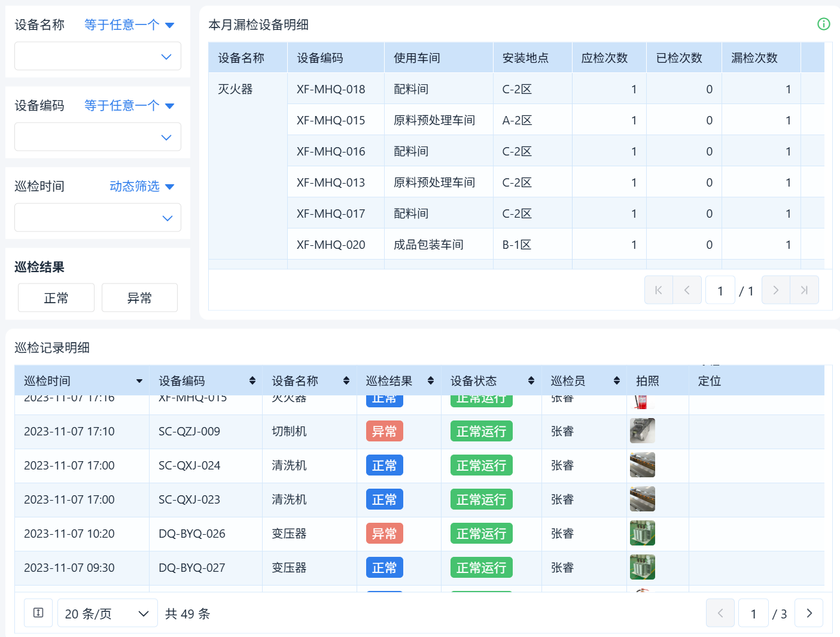Open 动态筛选 mode dropdown for 巡检时间
Image resolution: width=840 pixels, height=637 pixels.
click(142, 187)
